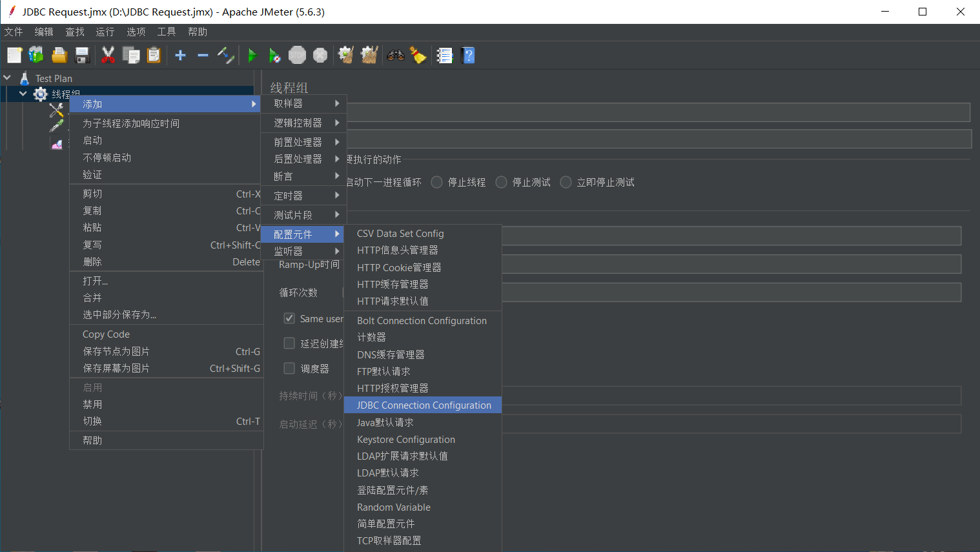Save the test plan with floppy icon
The image size is (980, 552).
tap(82, 56)
